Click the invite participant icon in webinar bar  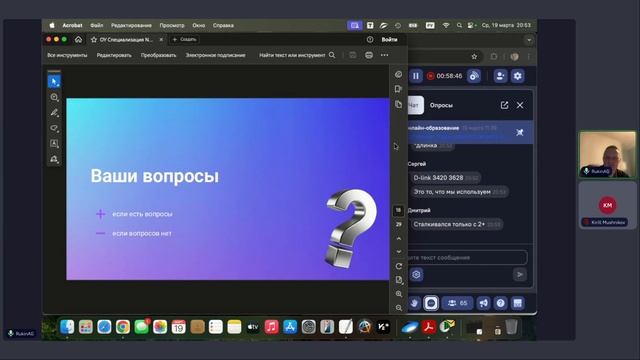500,76
